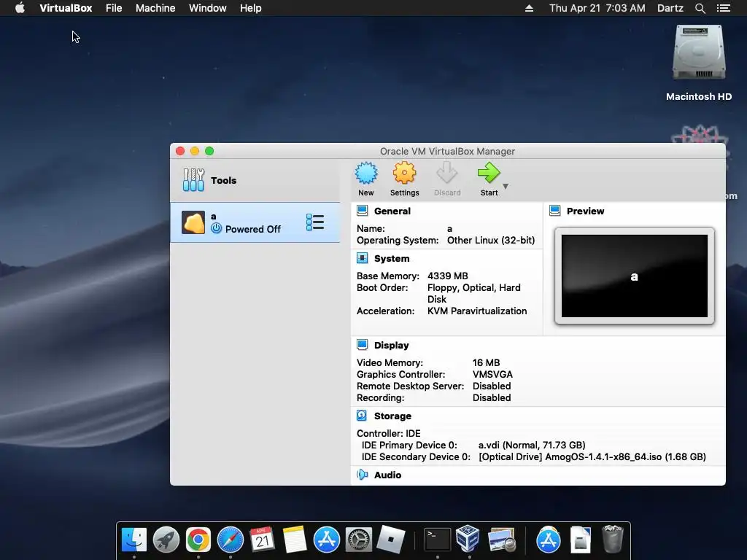Select the Powered Off VM row
The width and height of the screenshot is (747, 560).
[x=255, y=222]
